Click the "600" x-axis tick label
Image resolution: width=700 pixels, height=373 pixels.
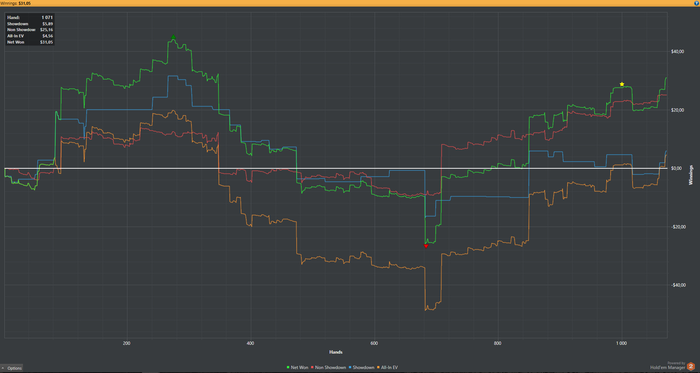pos(374,343)
